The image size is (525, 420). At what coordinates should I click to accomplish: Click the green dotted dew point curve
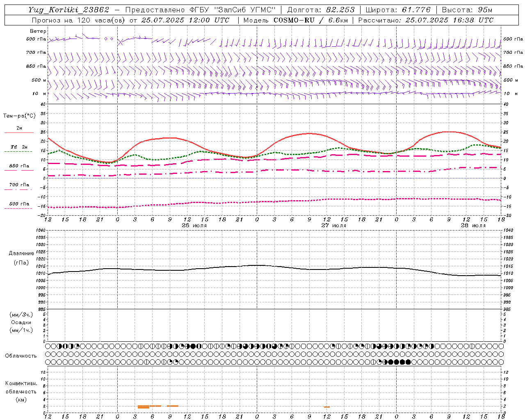click(x=338, y=148)
